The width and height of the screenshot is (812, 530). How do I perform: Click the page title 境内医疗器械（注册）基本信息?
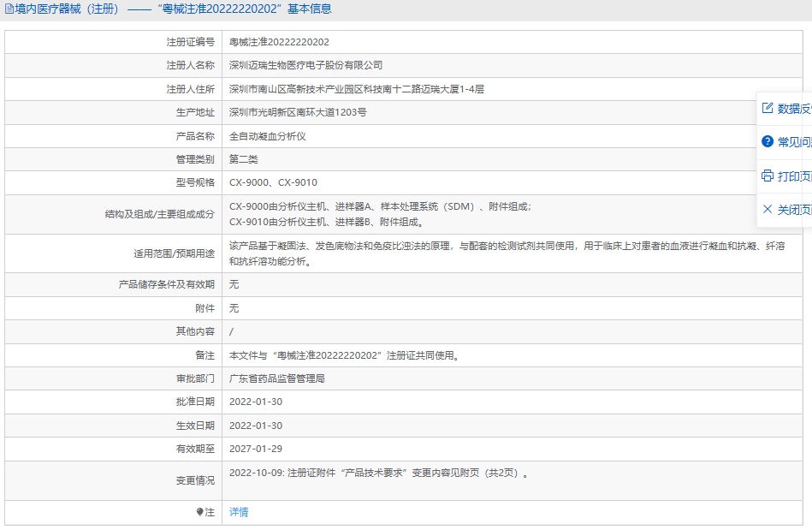(173, 9)
